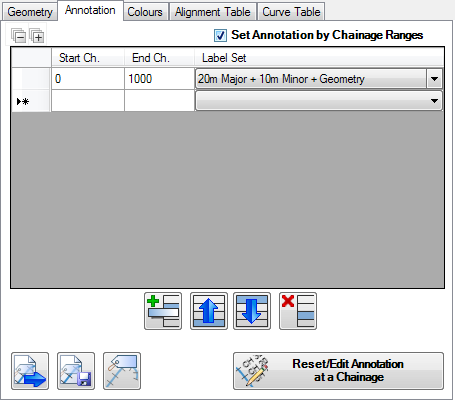Open the empty Label Set dropdown
The height and width of the screenshot is (401, 455).
[434, 101]
